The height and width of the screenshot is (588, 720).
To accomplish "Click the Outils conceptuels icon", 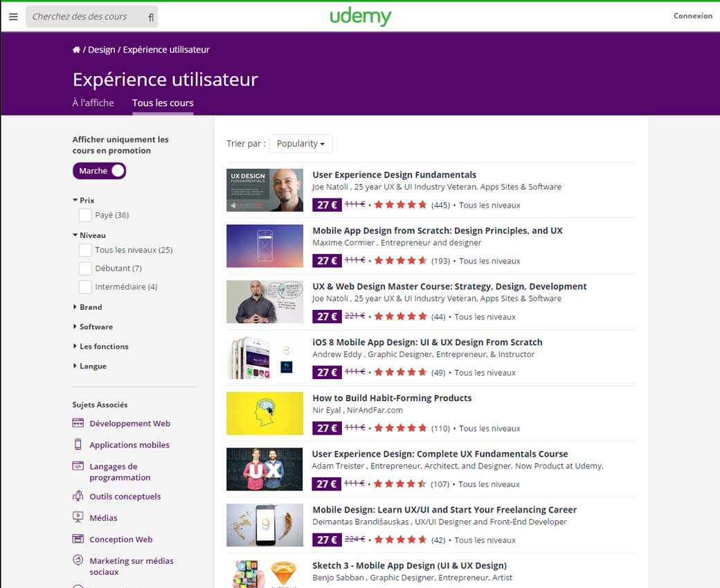I will (x=78, y=496).
